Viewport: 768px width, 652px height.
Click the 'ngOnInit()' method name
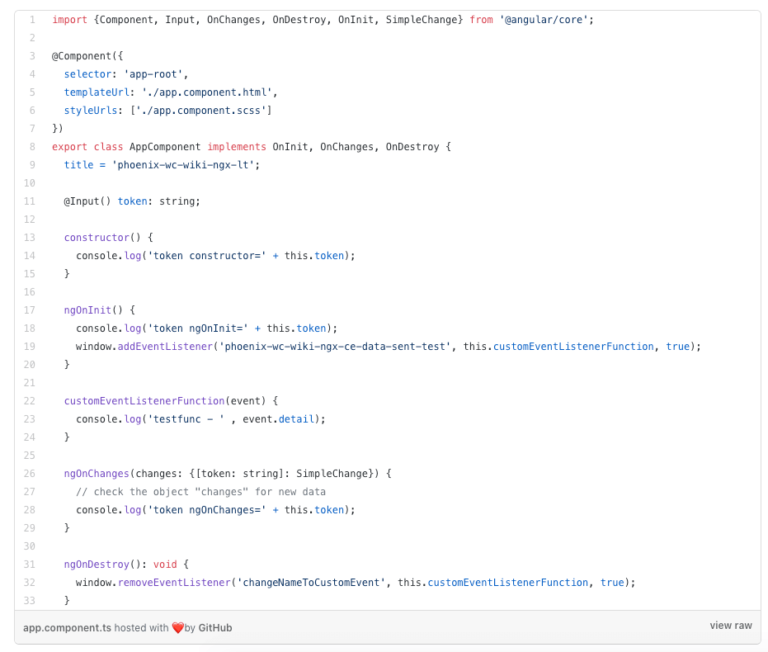click(x=94, y=310)
